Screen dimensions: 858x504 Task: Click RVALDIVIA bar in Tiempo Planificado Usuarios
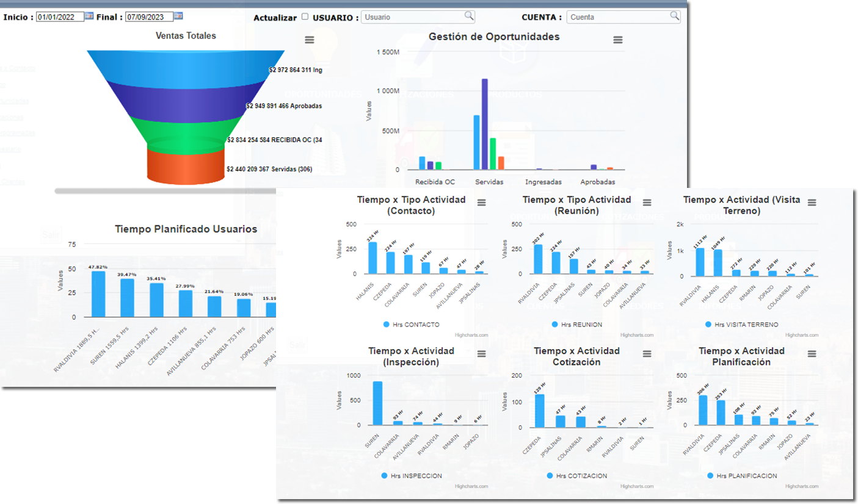coord(98,294)
